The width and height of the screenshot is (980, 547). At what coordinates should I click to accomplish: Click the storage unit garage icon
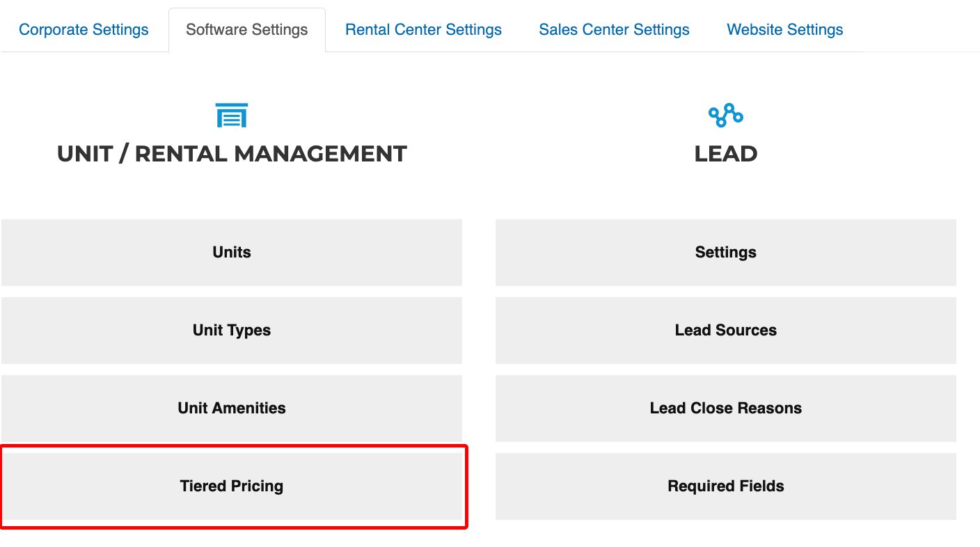point(232,116)
